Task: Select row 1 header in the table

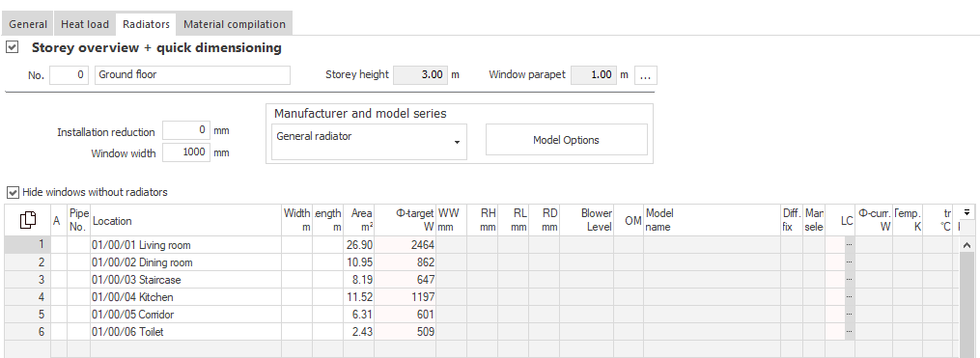Action: click(x=27, y=245)
